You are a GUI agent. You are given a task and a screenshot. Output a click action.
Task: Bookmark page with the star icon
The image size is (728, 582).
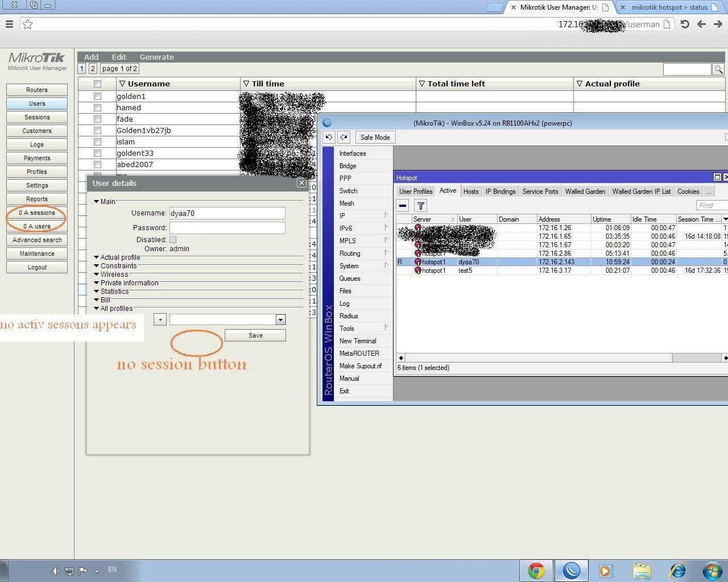[27, 24]
